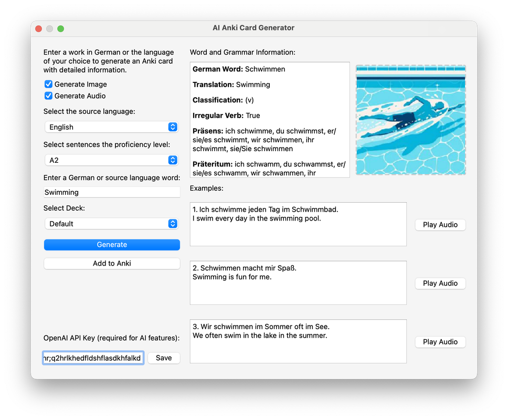Click the first example about Schwimmbad
The height and width of the screenshot is (420, 508).
click(298, 224)
